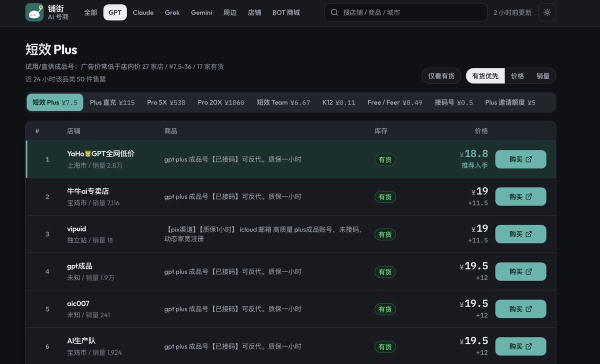Sort listings by 销量
The width and height of the screenshot is (600, 364).
click(x=543, y=76)
